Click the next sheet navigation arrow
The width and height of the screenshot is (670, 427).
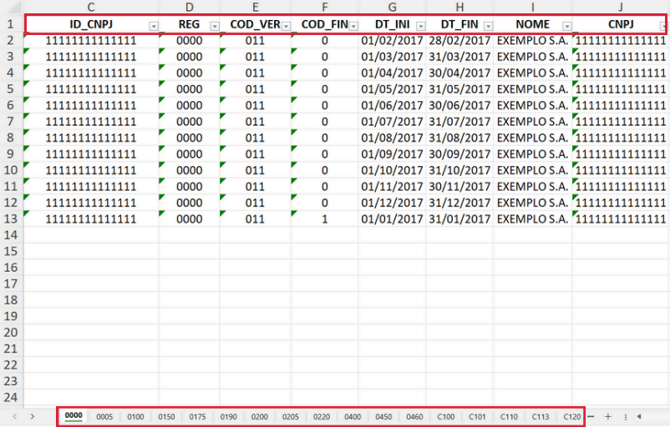pyautogui.click(x=33, y=415)
